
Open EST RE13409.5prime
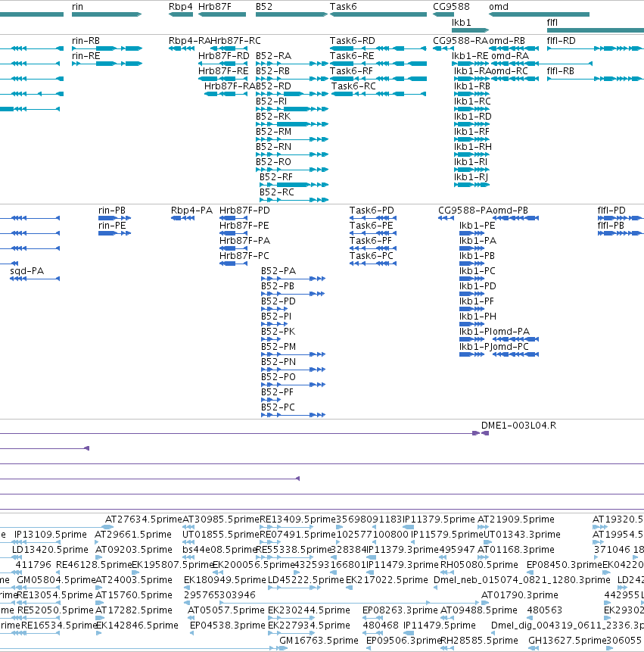297,519
